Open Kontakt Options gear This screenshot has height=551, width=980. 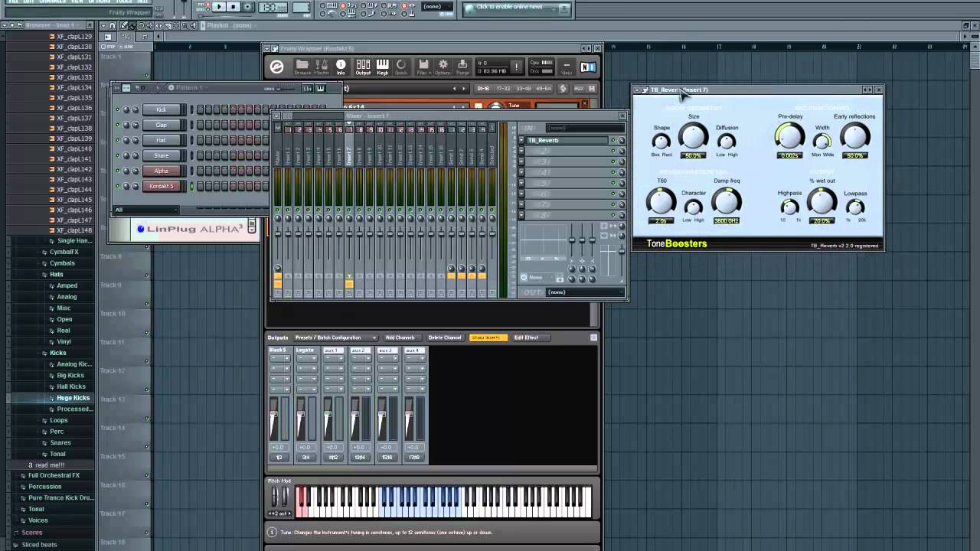(x=443, y=67)
